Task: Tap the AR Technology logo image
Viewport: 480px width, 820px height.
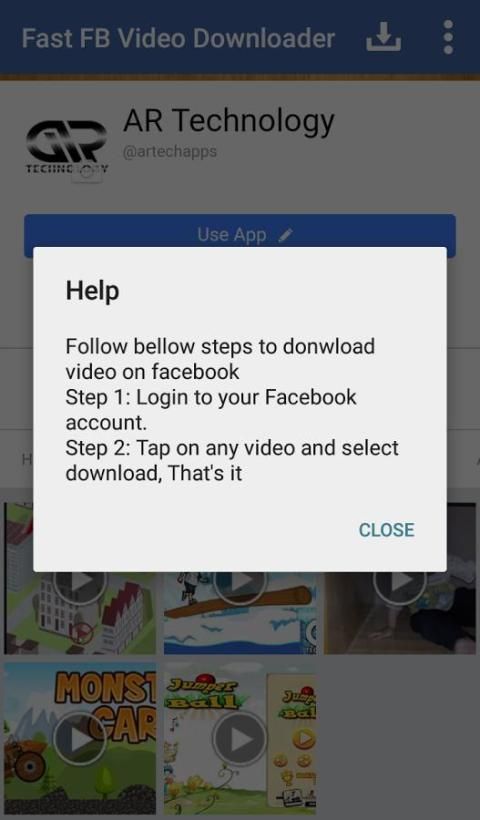Action: pos(67,146)
